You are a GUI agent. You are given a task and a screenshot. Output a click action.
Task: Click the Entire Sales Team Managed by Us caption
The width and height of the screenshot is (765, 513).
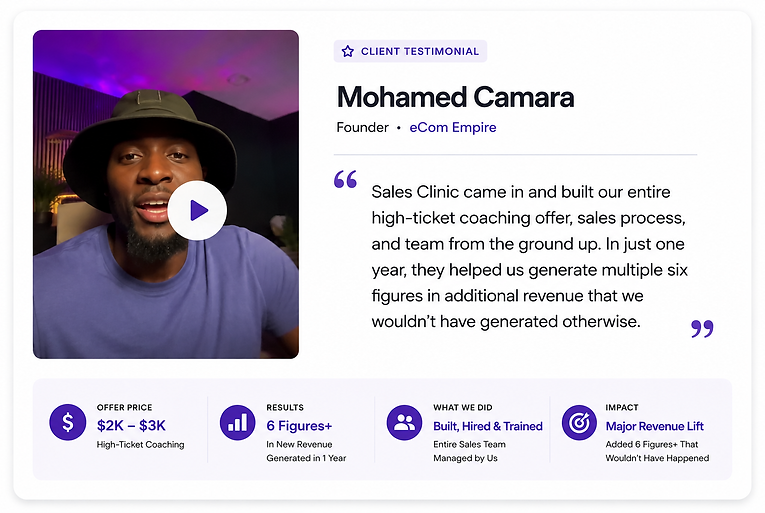[x=469, y=451]
